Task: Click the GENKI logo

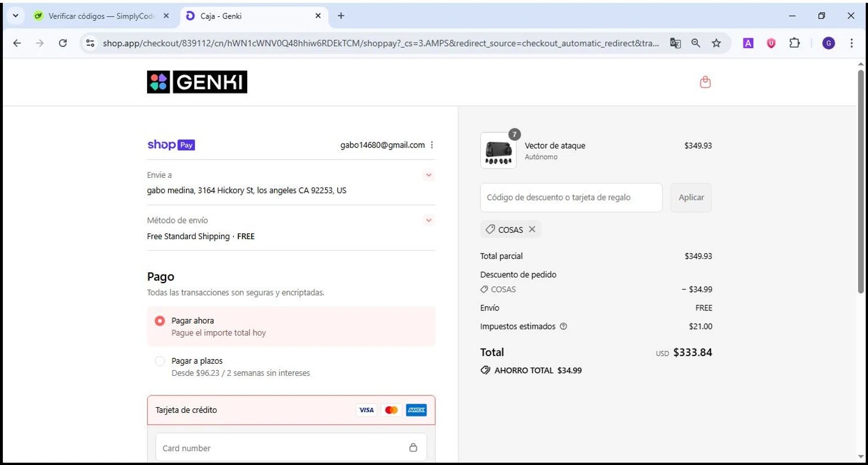Action: 197,82
